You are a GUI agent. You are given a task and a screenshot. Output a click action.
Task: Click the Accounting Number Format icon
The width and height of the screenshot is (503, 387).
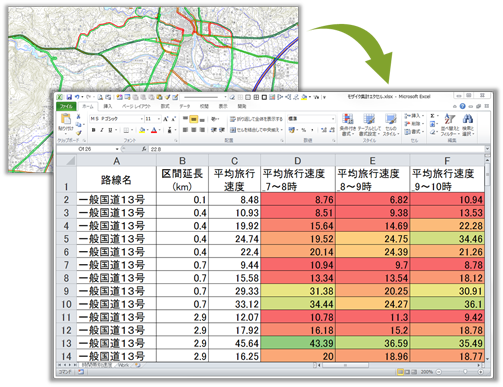(x=292, y=130)
